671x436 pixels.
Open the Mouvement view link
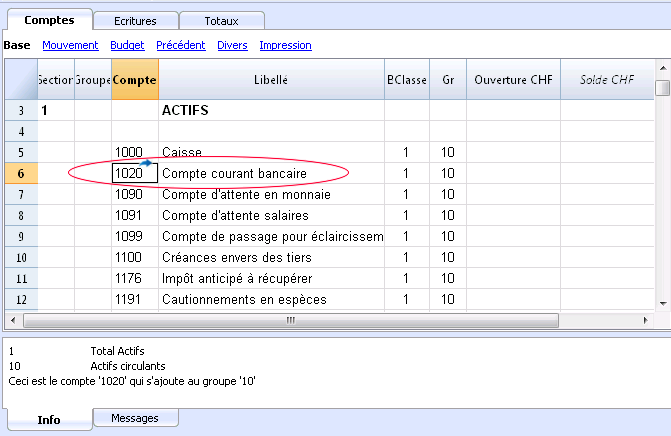click(x=70, y=45)
